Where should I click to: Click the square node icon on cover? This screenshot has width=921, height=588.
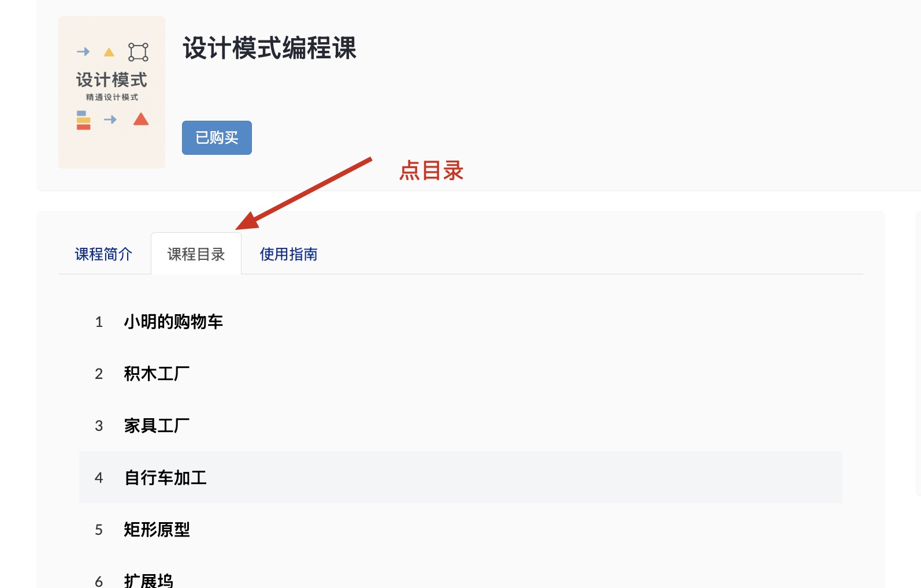(x=138, y=52)
